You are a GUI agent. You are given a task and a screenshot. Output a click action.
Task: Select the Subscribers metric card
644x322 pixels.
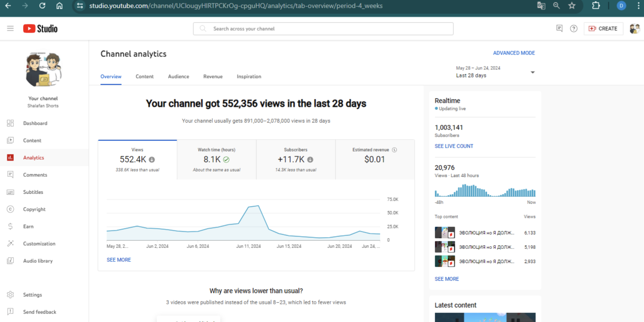coord(296,160)
